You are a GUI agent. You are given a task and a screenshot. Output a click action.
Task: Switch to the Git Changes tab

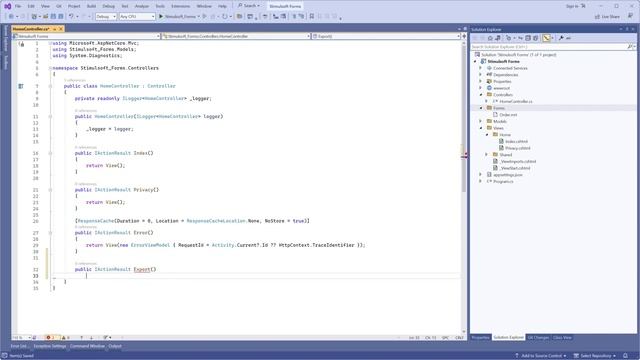point(538,338)
